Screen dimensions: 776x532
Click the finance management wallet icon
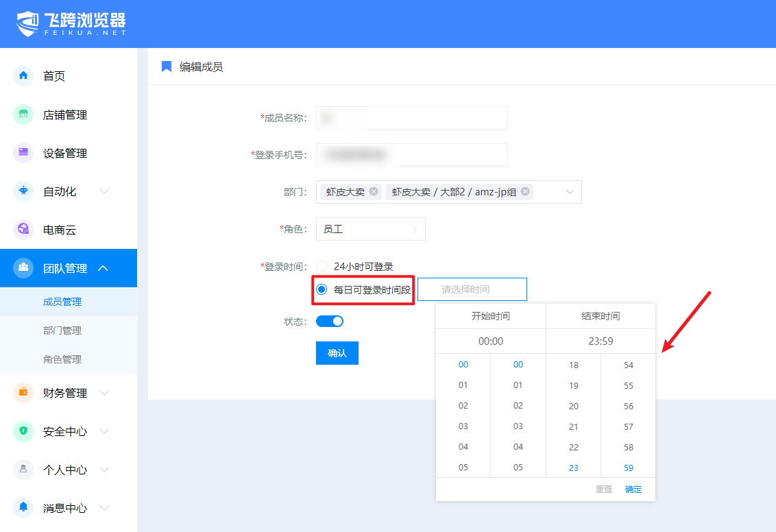(x=23, y=393)
